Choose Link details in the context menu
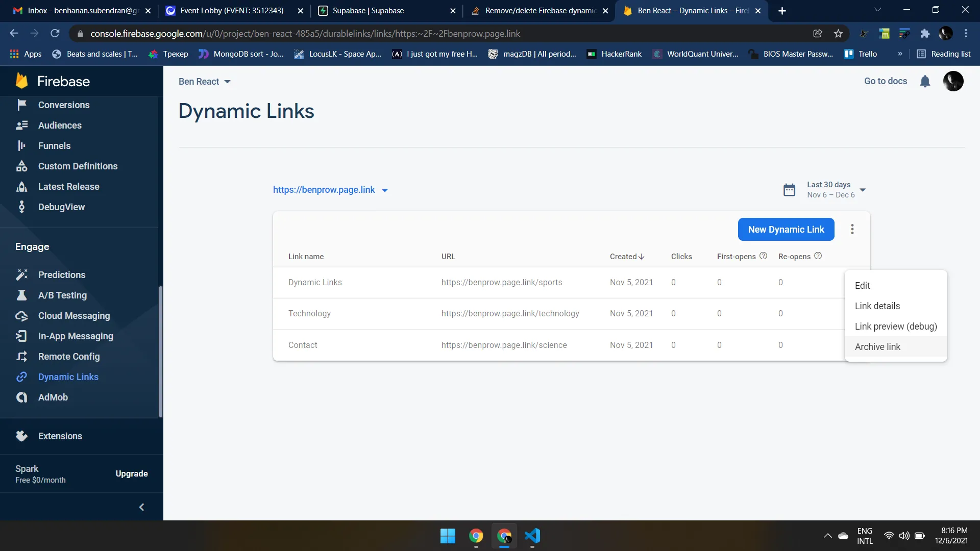Image resolution: width=980 pixels, height=551 pixels. pos(877,306)
